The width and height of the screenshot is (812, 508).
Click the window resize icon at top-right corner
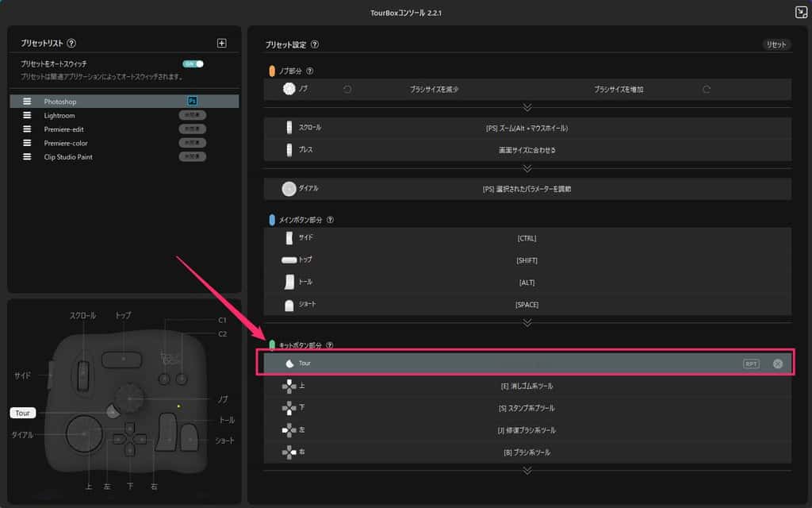point(801,12)
